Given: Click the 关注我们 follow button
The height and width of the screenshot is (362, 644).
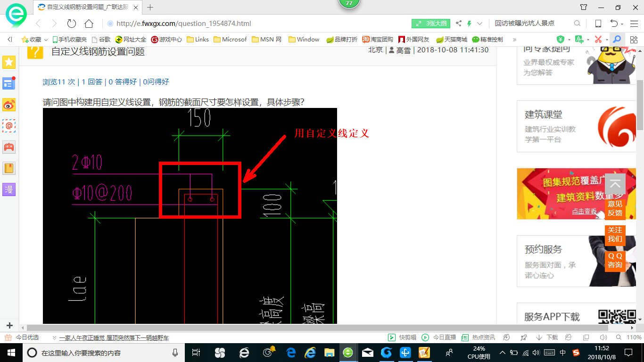Looking at the screenshot, I should point(615,234).
